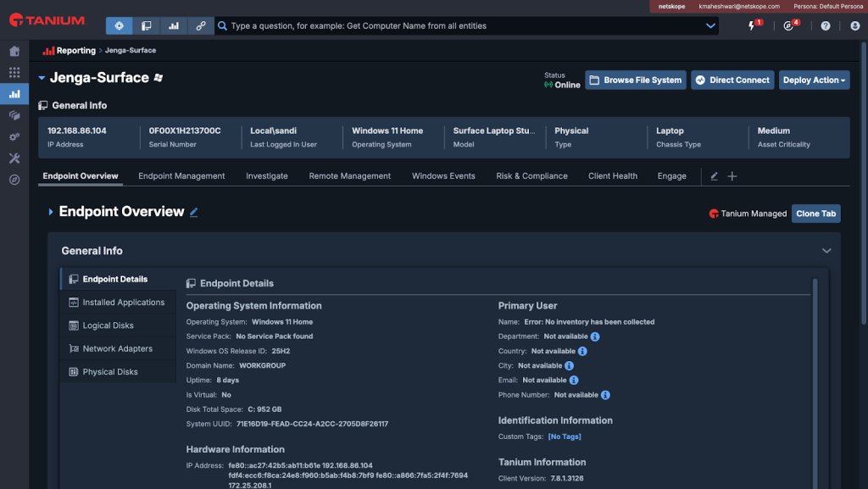
Task: Click the Tanium logo
Action: (x=47, y=20)
